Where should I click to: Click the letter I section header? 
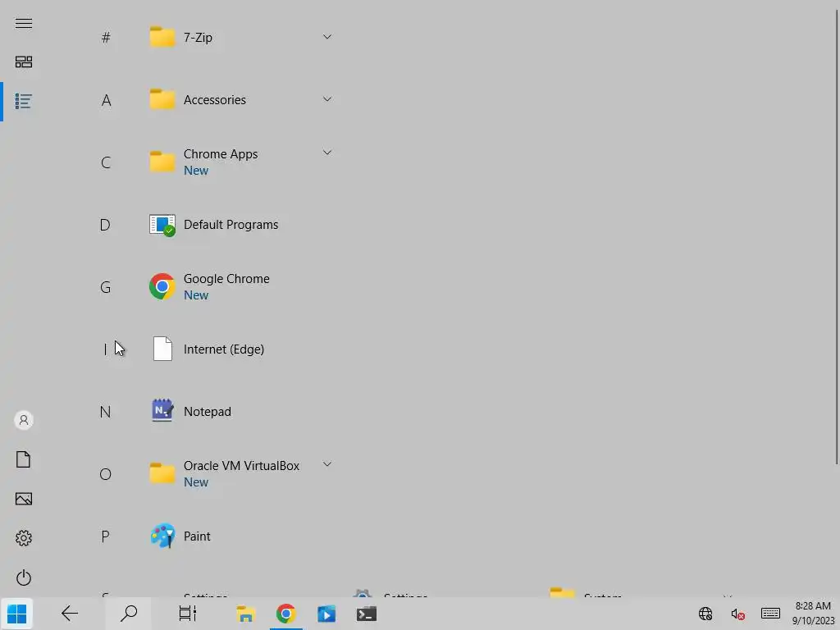[x=106, y=349]
